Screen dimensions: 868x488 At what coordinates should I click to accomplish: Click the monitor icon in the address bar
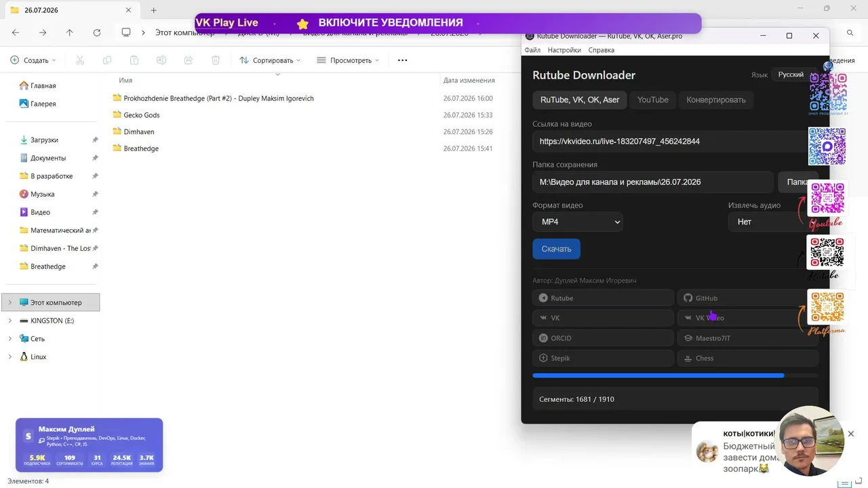tap(126, 33)
